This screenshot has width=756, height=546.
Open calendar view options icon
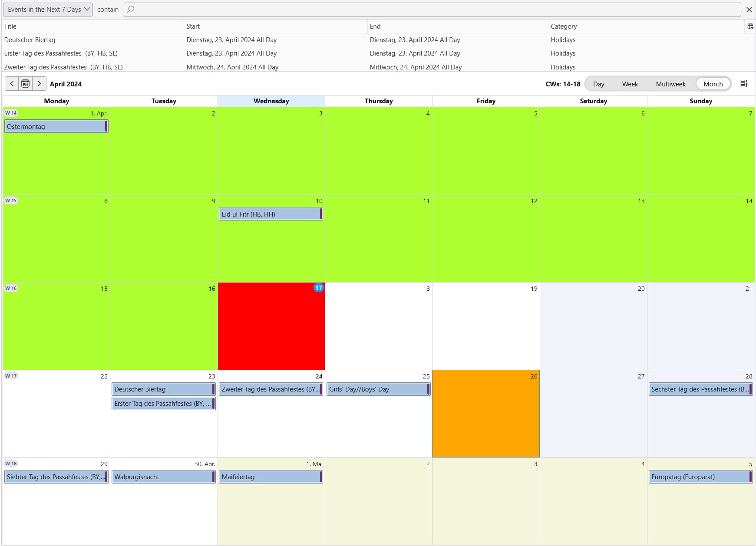coord(744,84)
